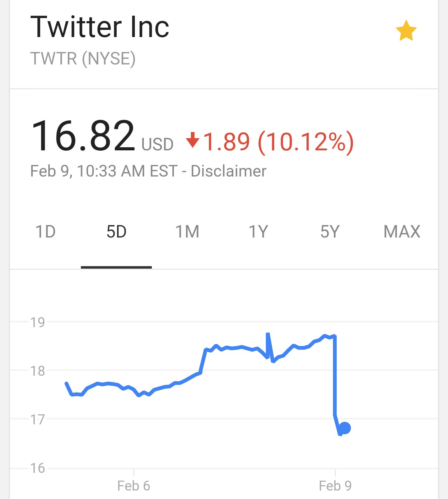Open the Disclaimer link
448x499 pixels.
[229, 171]
